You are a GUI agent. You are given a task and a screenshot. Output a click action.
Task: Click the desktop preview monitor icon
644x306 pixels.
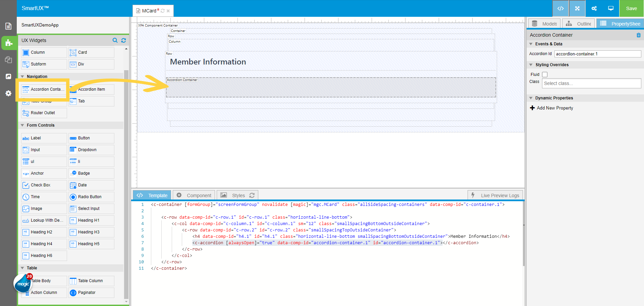611,8
